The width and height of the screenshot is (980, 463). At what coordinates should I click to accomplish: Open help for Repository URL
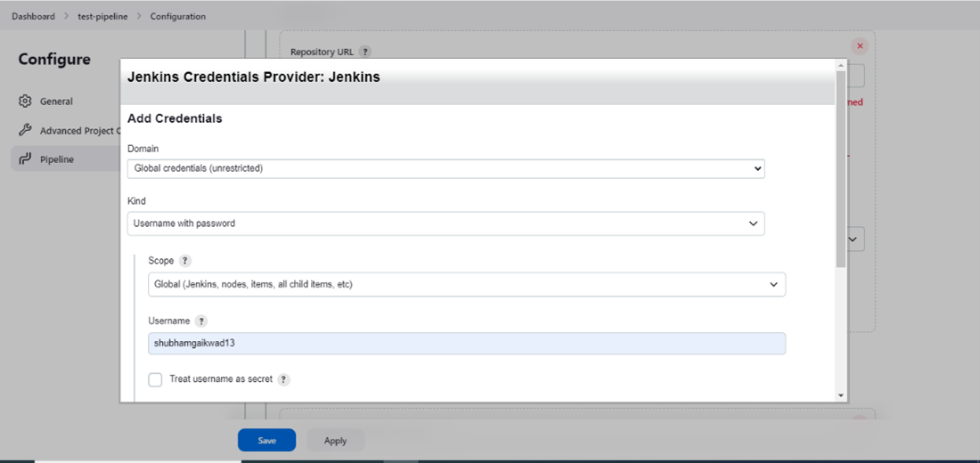point(365,52)
